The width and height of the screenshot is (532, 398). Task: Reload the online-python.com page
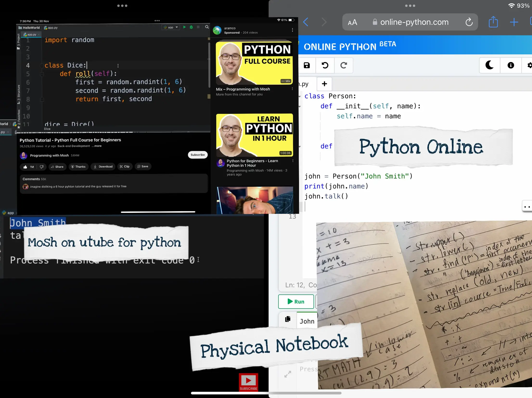point(469,22)
